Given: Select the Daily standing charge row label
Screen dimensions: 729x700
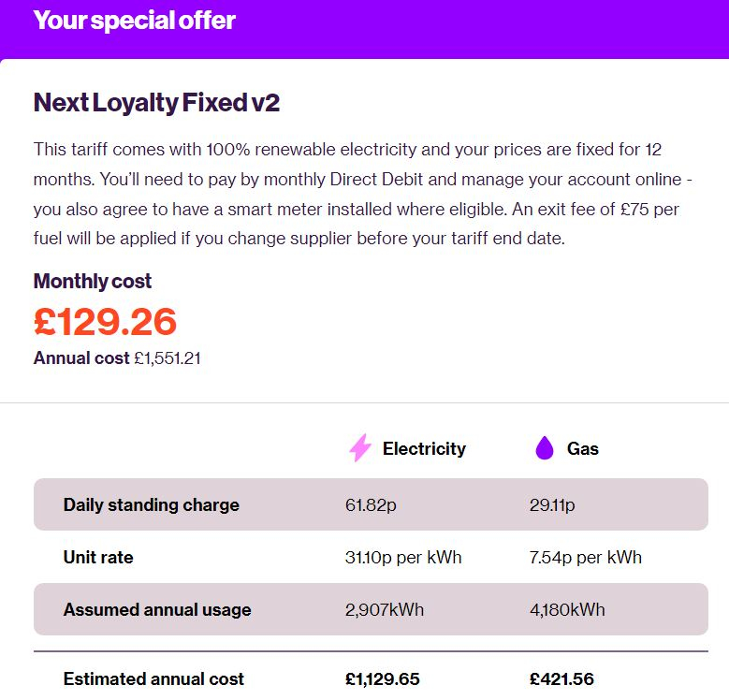Looking at the screenshot, I should (151, 504).
